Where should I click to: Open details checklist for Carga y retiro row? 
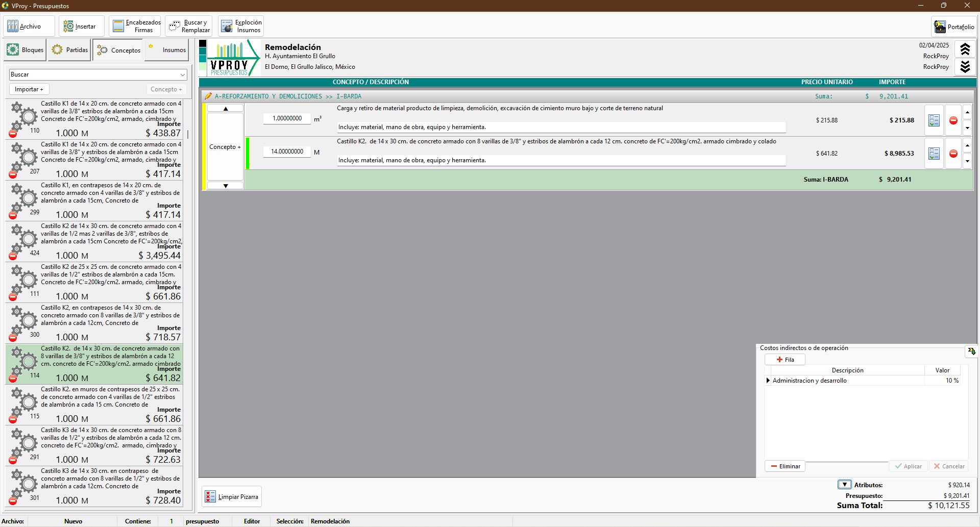[934, 120]
